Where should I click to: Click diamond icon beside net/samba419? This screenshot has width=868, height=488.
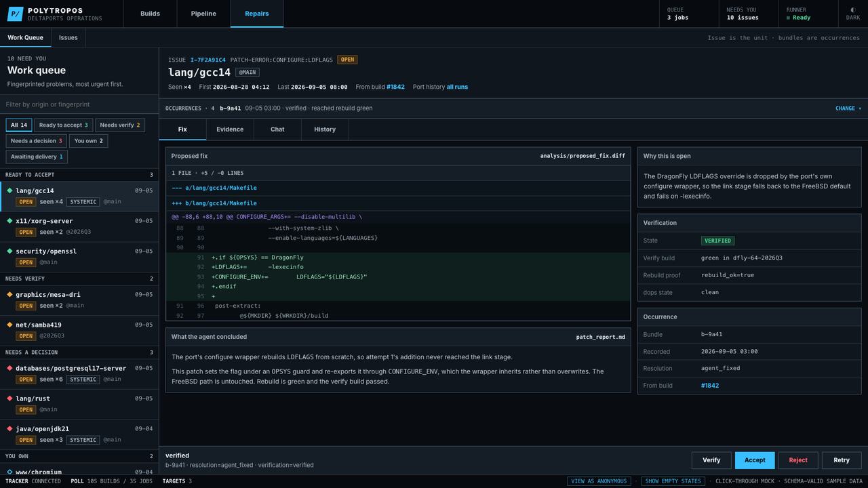click(9, 325)
